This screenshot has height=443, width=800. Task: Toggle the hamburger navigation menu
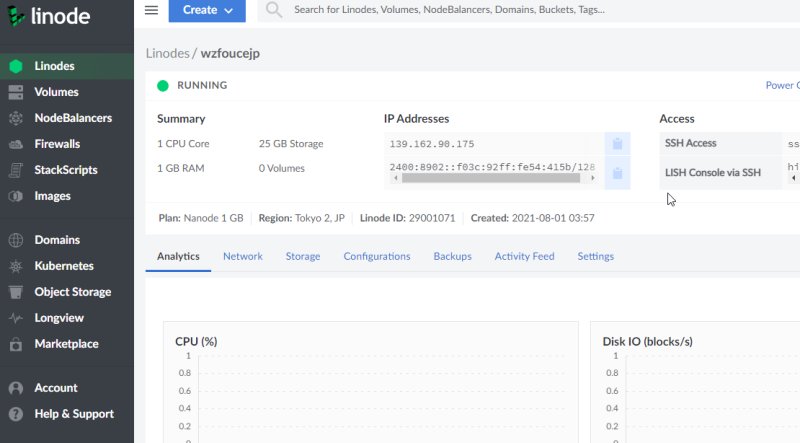pyautogui.click(x=152, y=10)
